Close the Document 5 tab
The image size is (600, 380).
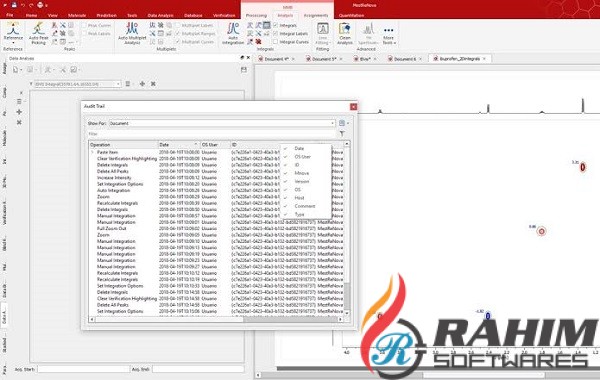click(x=341, y=59)
